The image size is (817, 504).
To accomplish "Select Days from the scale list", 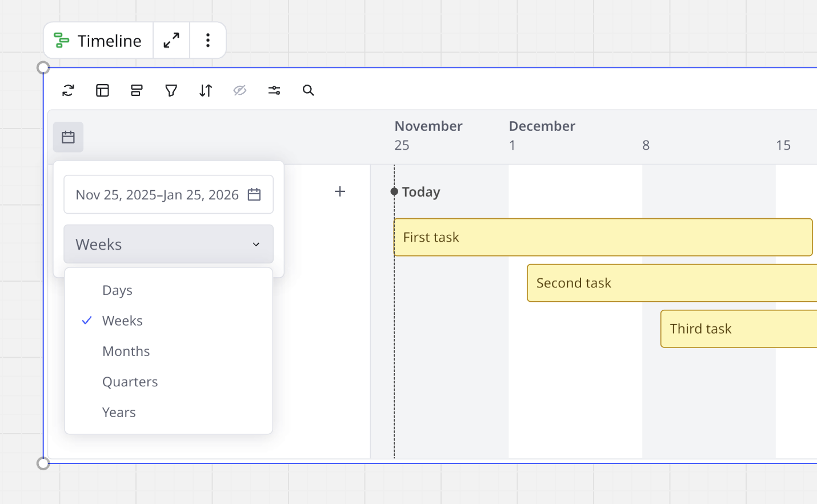I will pos(118,290).
